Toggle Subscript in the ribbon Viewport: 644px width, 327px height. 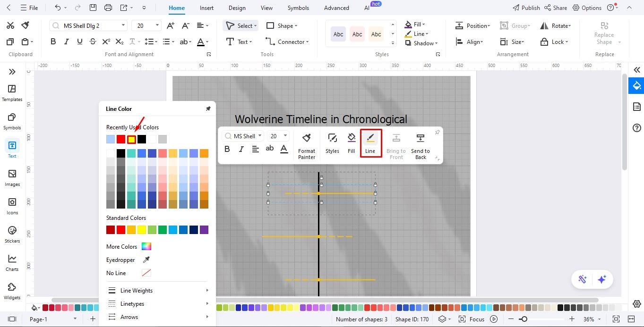click(120, 42)
